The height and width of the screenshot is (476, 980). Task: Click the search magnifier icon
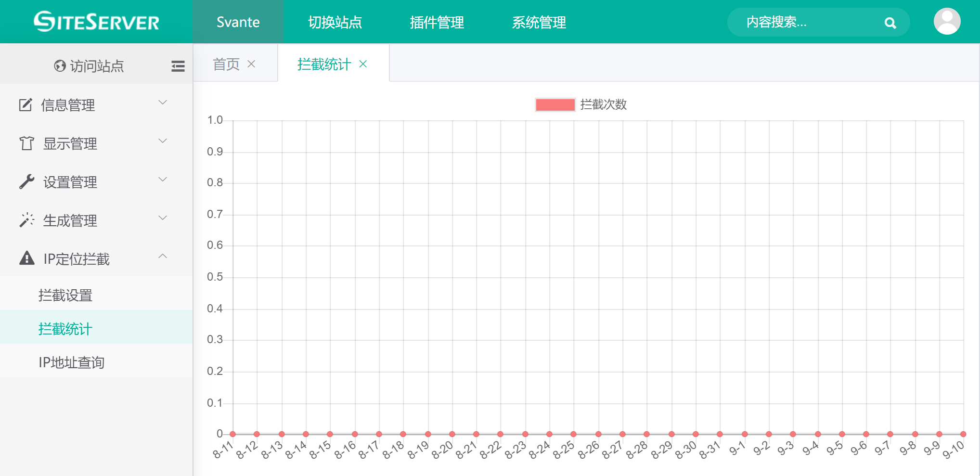890,23
